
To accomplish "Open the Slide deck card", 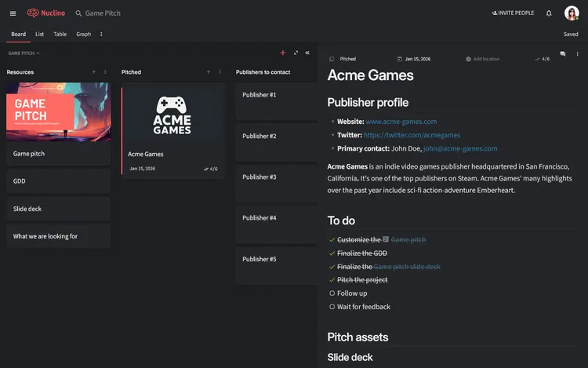I will (x=59, y=209).
